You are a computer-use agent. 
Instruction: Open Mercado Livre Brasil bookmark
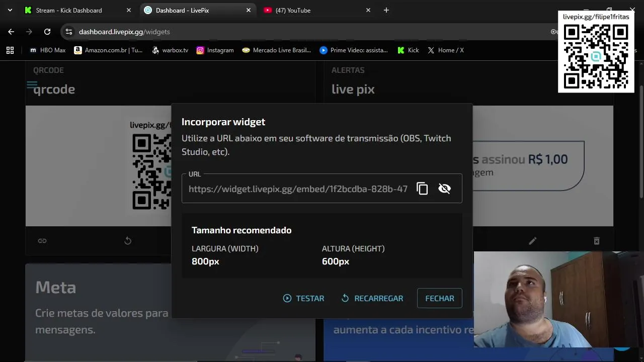[277, 50]
